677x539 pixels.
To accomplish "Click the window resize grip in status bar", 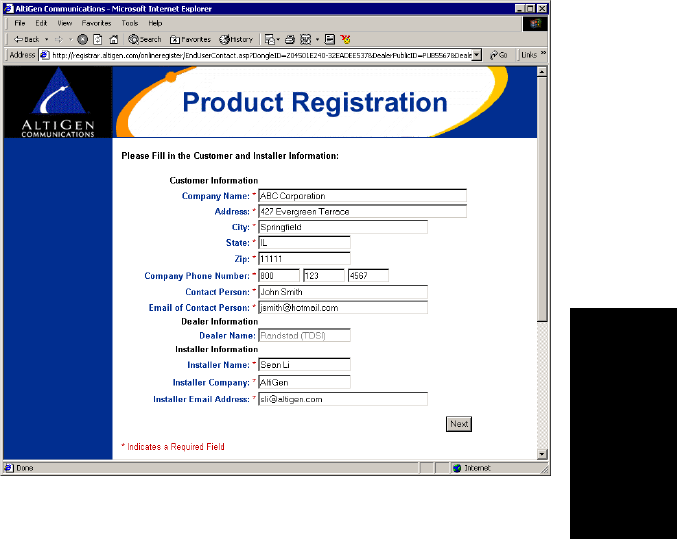I will click(544, 469).
